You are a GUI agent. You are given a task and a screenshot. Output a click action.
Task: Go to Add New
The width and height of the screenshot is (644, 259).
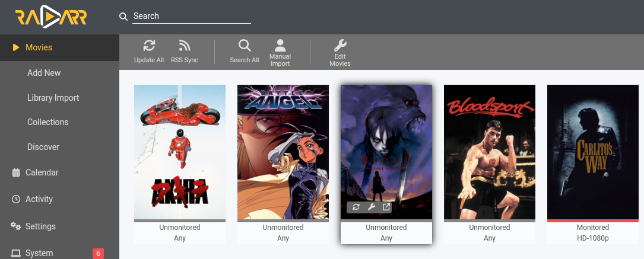(44, 73)
